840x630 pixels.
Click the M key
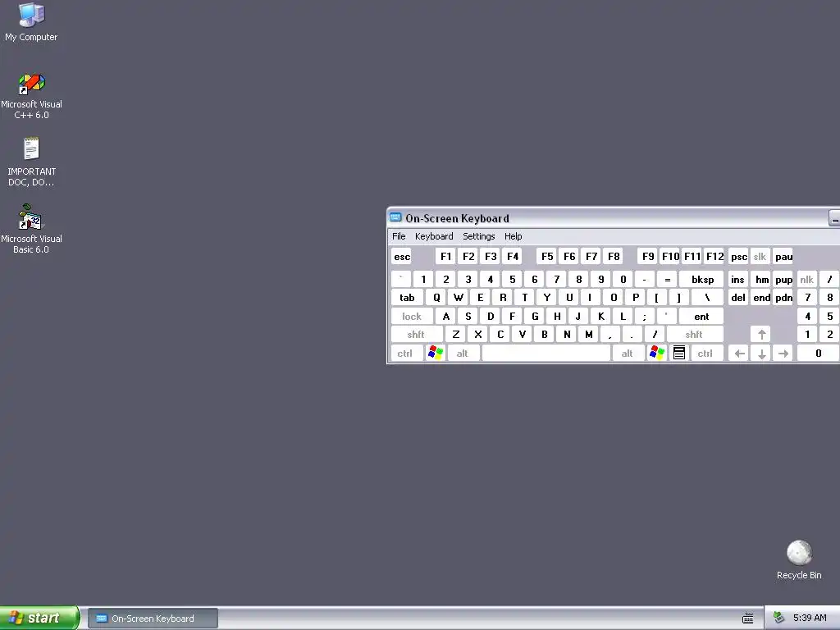(x=588, y=335)
